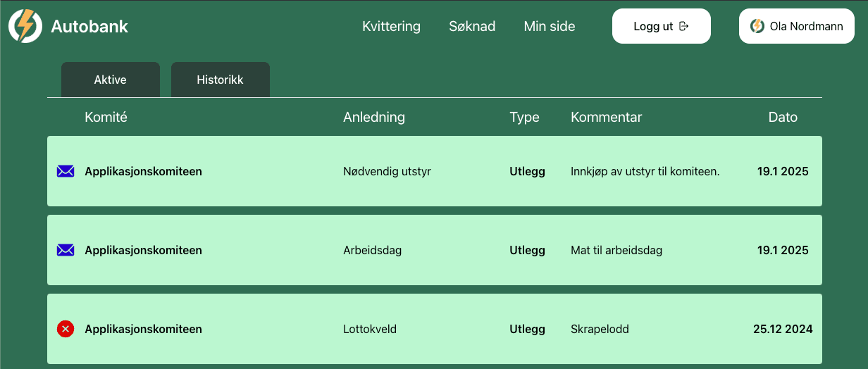Click envelope icon on Nødvendig utstyr row

pyautogui.click(x=66, y=171)
